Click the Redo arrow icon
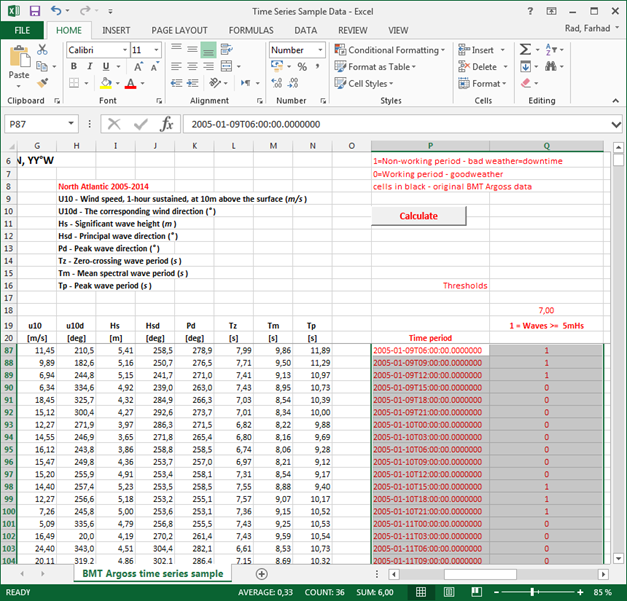This screenshot has height=601, width=627. coord(85,11)
